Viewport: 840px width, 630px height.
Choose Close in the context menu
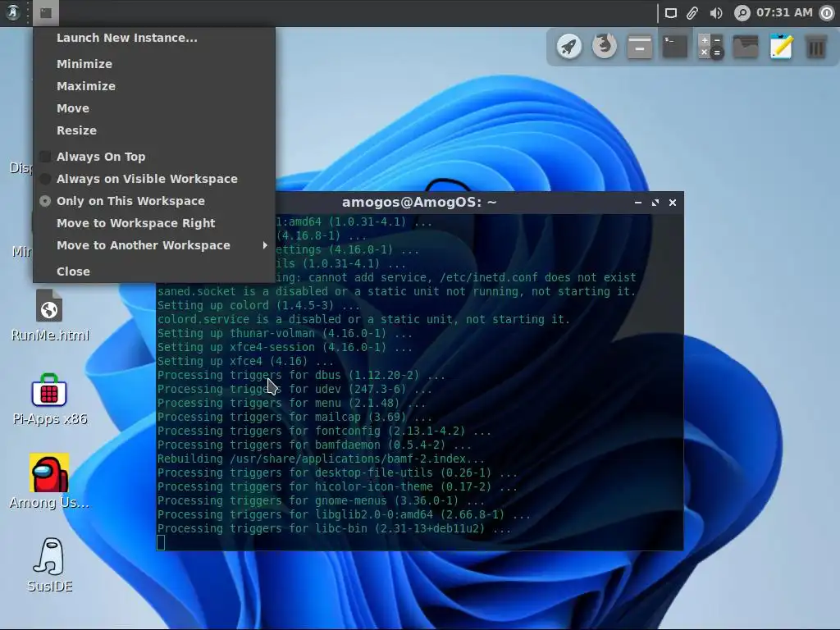click(x=154, y=272)
